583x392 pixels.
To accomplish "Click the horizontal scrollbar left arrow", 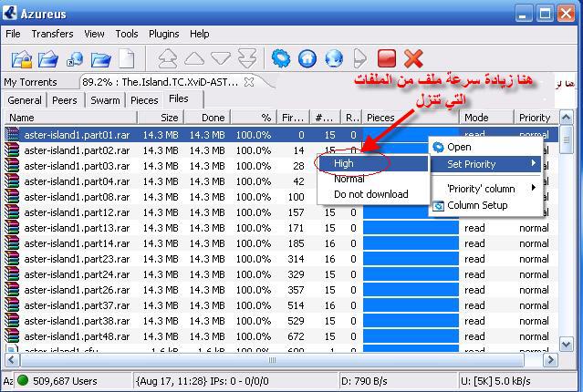I will click(11, 360).
